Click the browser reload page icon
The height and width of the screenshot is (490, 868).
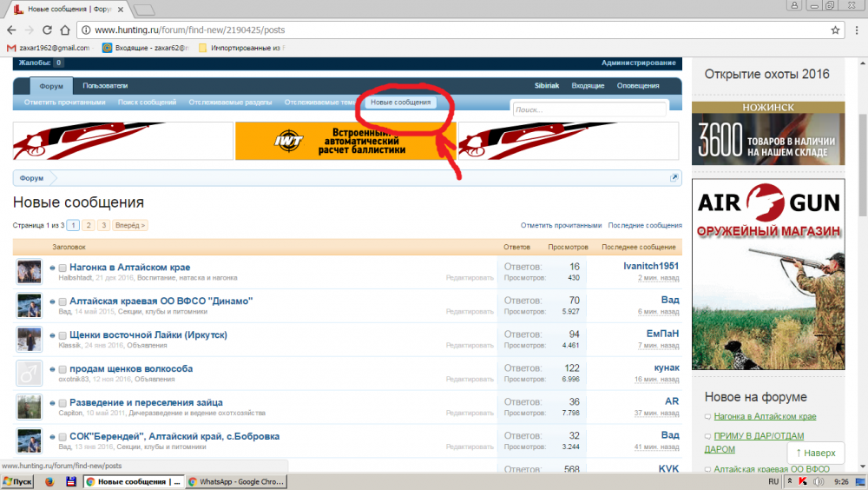(x=55, y=30)
